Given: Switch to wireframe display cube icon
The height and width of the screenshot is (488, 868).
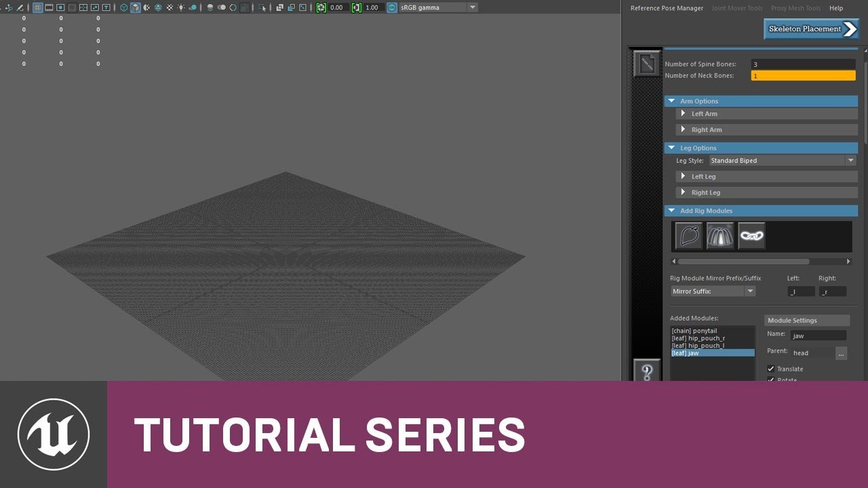Looking at the screenshot, I should click(x=124, y=7).
